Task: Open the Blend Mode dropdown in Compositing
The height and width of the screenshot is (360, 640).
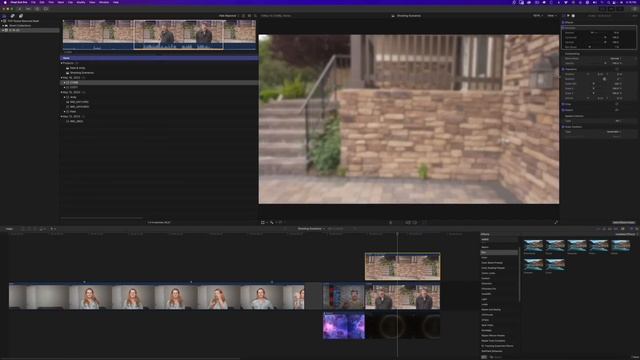Action: click(616, 59)
